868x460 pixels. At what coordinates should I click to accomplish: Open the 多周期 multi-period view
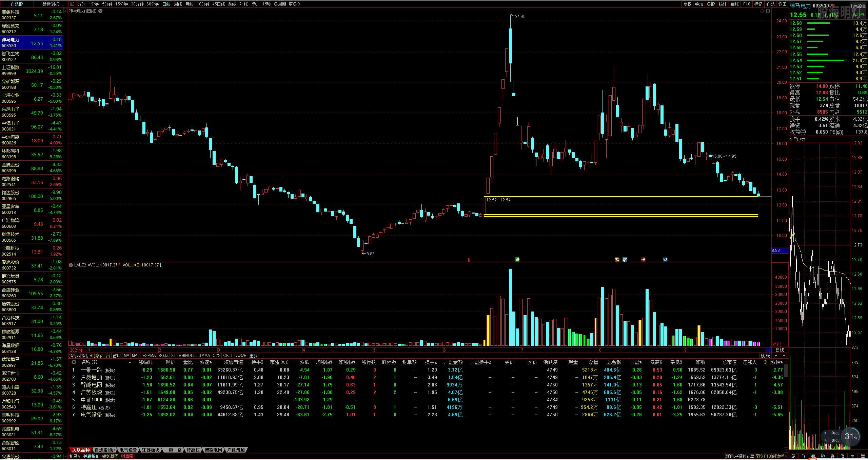[280, 4]
